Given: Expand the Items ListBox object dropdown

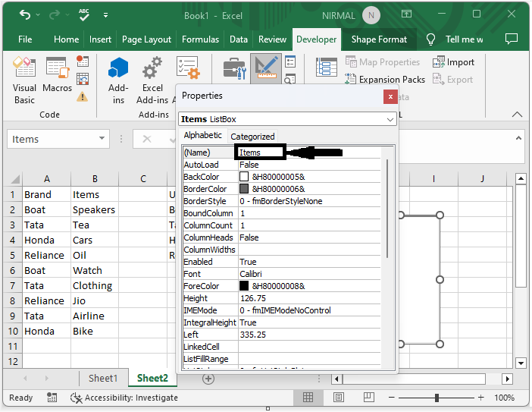Looking at the screenshot, I should (390, 120).
